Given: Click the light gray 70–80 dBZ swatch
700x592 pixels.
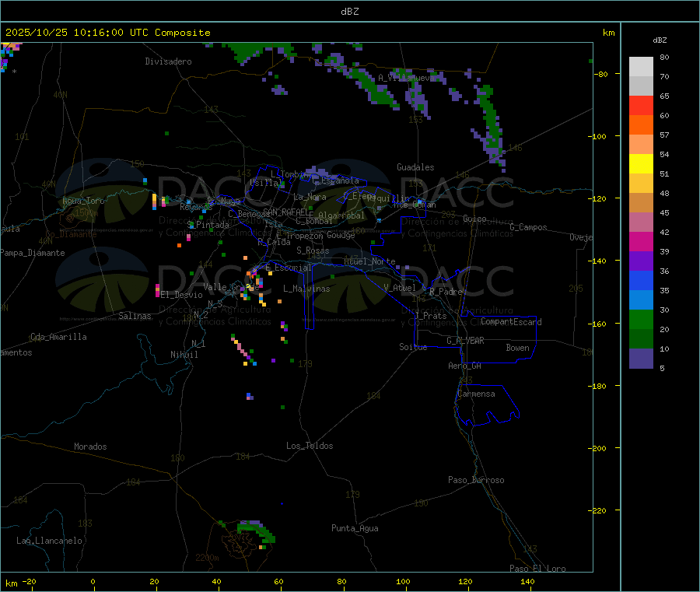Looking at the screenshot, I should click(x=641, y=67).
